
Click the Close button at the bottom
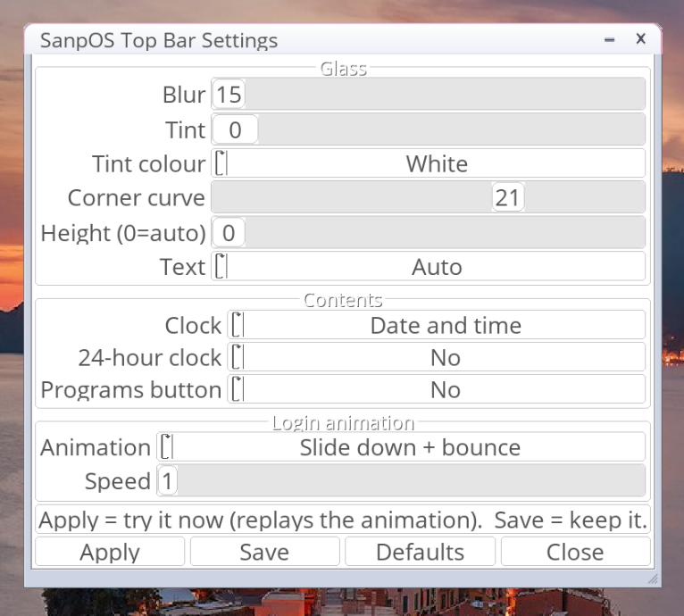575,552
